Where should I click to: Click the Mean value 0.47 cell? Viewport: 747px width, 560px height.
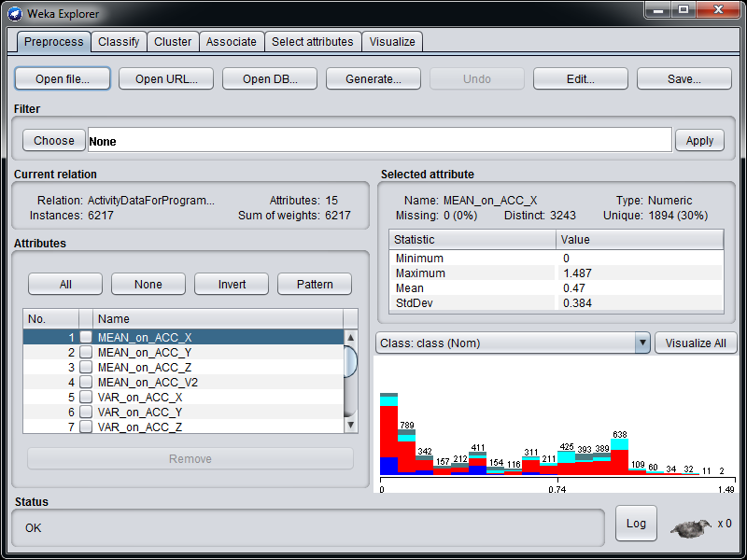click(640, 287)
